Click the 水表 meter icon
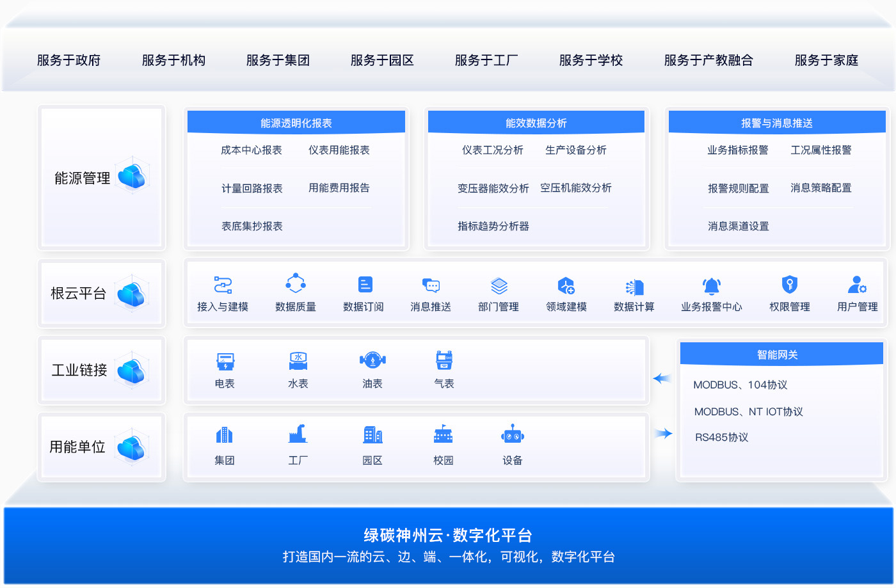 (x=298, y=361)
